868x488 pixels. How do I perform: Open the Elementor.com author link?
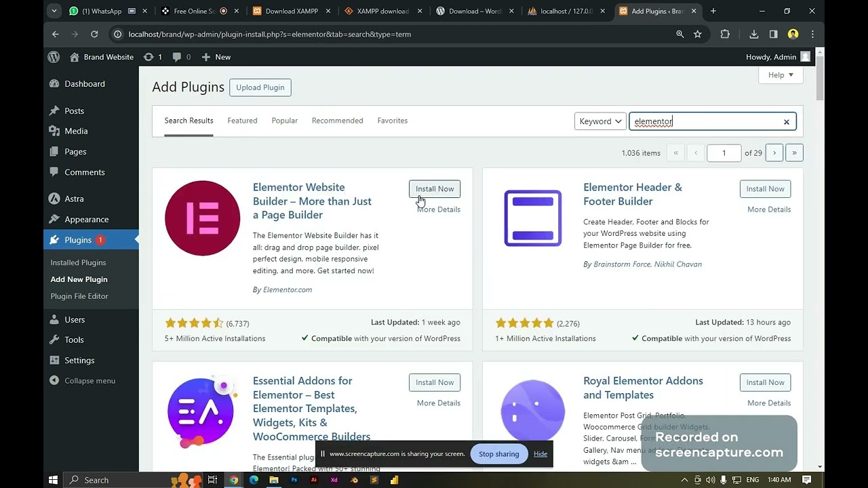288,289
